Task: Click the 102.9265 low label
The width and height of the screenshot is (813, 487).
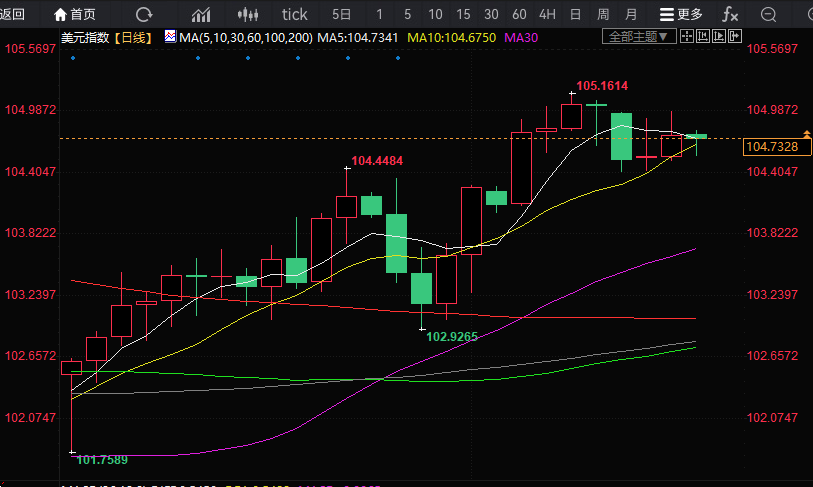Action: coord(452,337)
